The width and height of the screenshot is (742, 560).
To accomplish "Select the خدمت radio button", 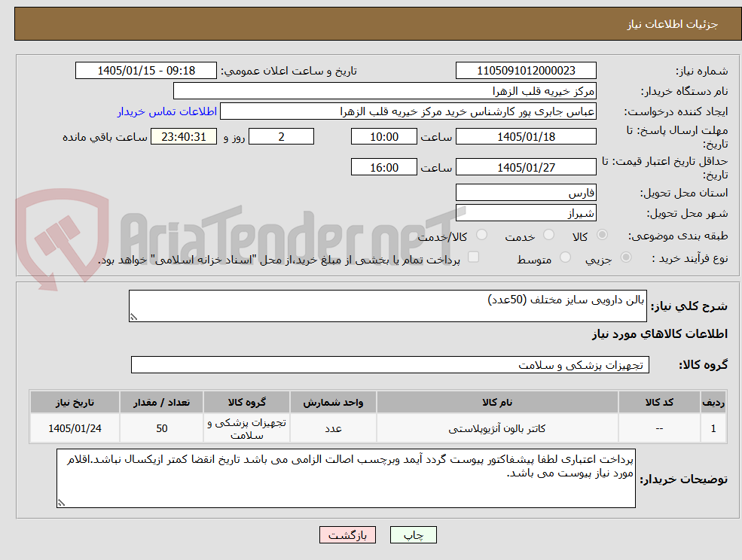I will click(x=548, y=235).
